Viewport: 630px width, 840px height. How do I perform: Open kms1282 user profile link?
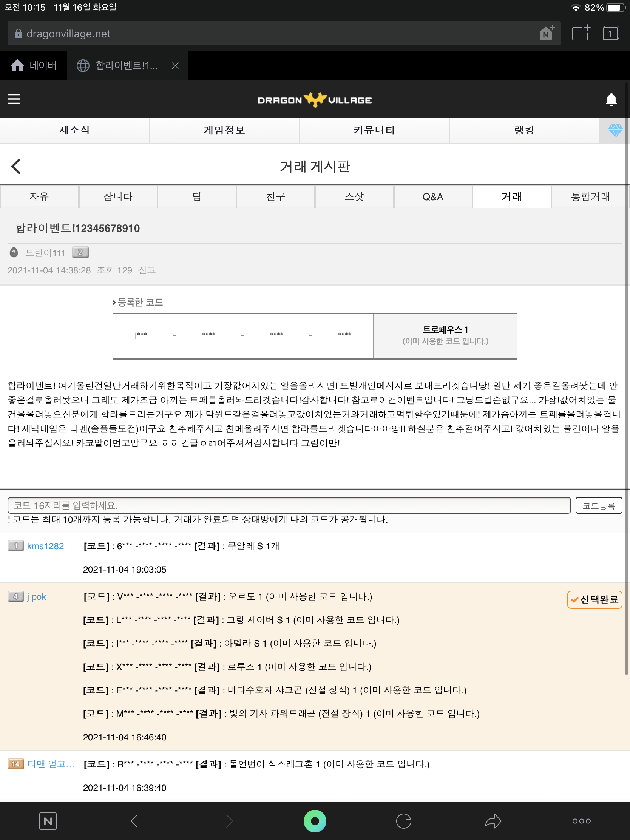click(45, 546)
